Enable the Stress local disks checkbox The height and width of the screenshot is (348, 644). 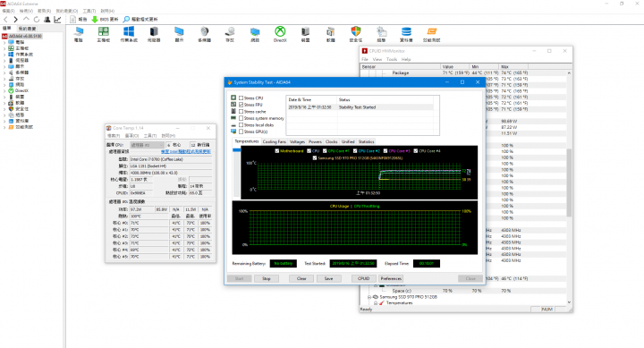pos(241,125)
